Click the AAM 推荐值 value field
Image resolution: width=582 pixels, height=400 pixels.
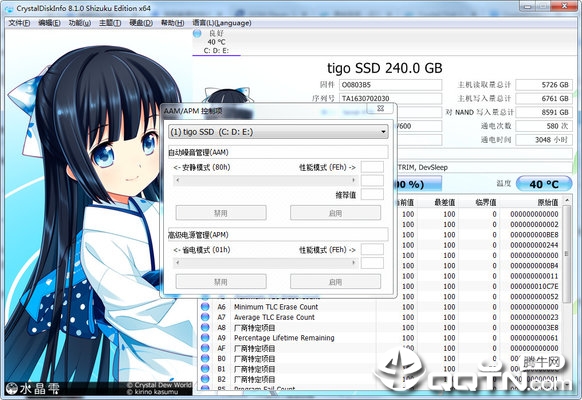372,194
